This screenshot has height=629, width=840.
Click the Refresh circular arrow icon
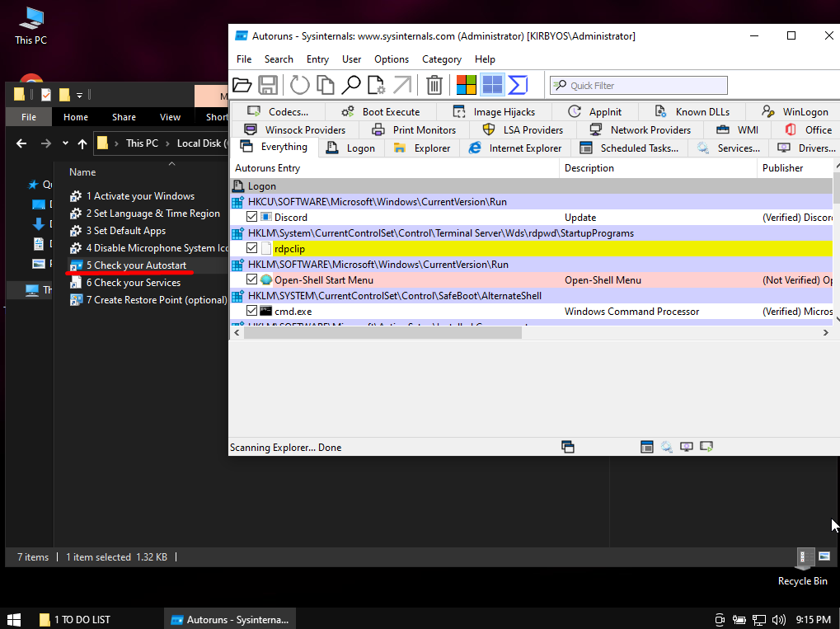coord(299,85)
